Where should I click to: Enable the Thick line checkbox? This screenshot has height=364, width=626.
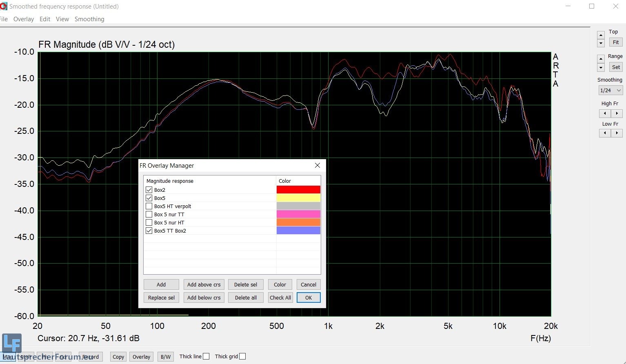pos(206,356)
